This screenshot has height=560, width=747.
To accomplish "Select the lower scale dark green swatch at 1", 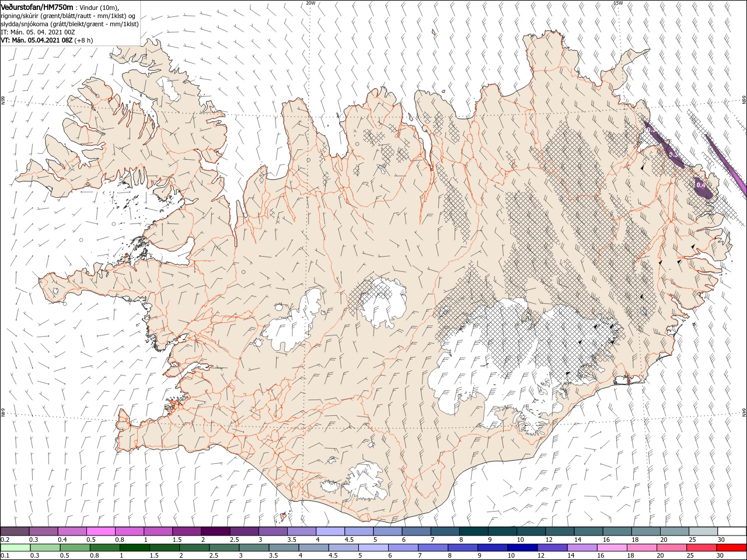I will [x=134, y=548].
